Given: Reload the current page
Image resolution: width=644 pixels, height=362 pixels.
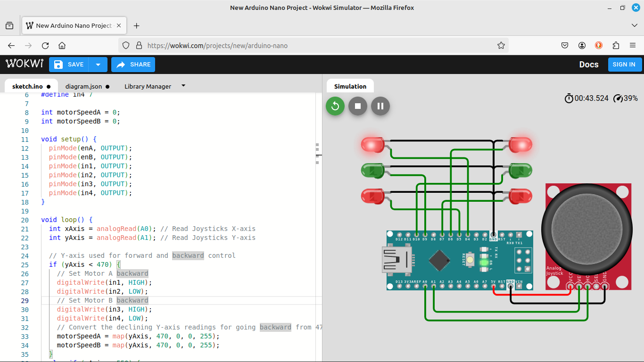Looking at the screenshot, I should pos(45,46).
